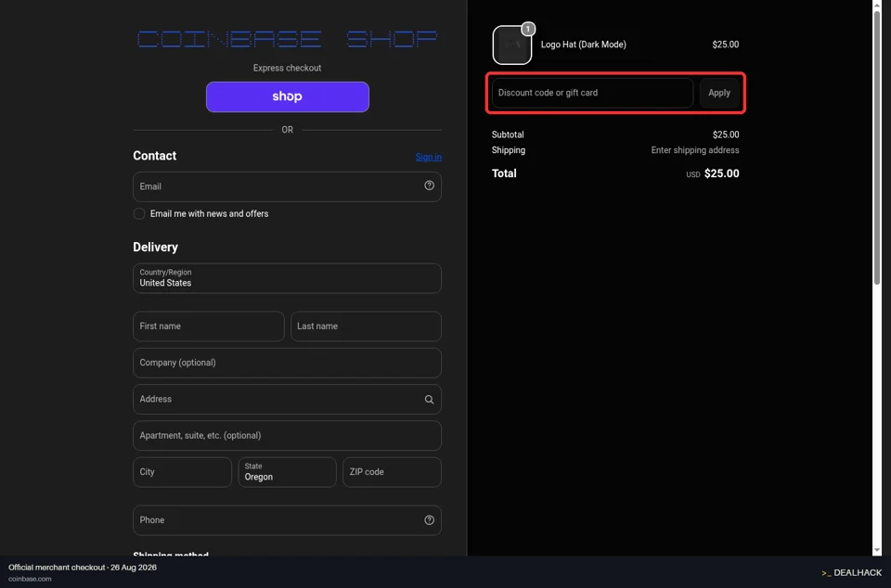
Task: Click the DEALHACK logo in the footer
Action: (851, 572)
